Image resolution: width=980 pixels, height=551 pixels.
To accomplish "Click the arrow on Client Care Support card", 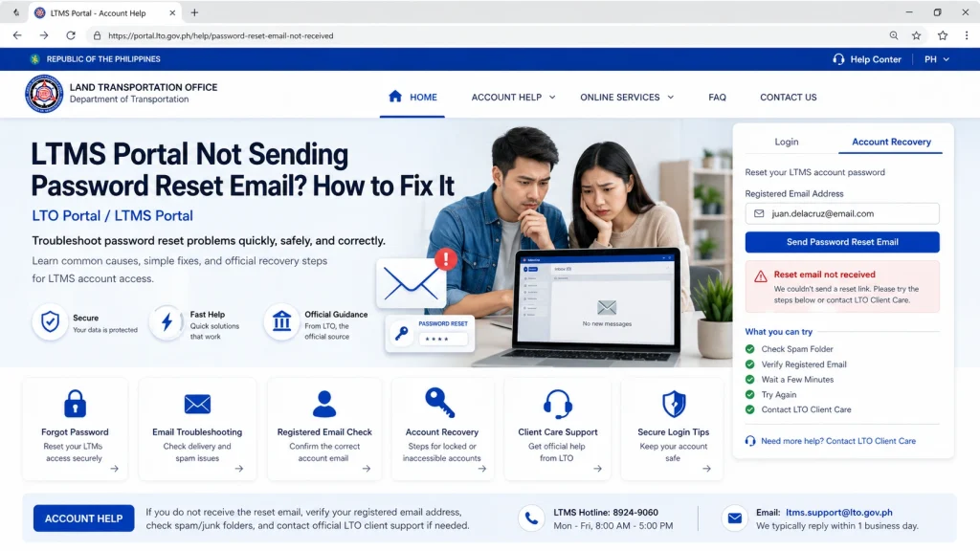I will tap(597, 469).
